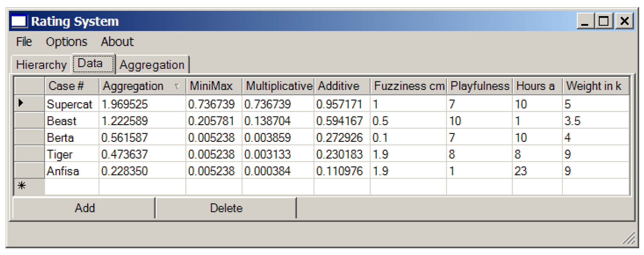The height and width of the screenshot is (255, 644).
Task: Switch to the Hierarchy tab
Action: pos(41,65)
